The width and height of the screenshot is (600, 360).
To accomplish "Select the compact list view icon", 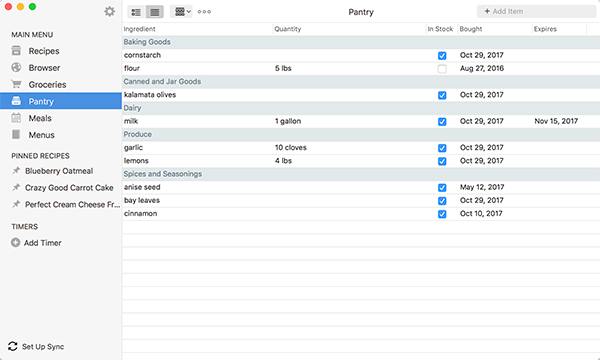I will click(155, 12).
